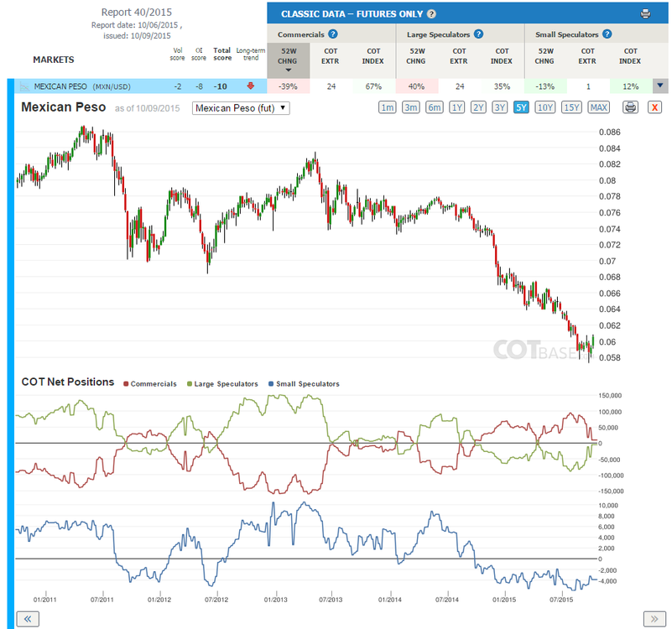
Task: Toggle the Small Speculators legend series
Action: pos(304,384)
